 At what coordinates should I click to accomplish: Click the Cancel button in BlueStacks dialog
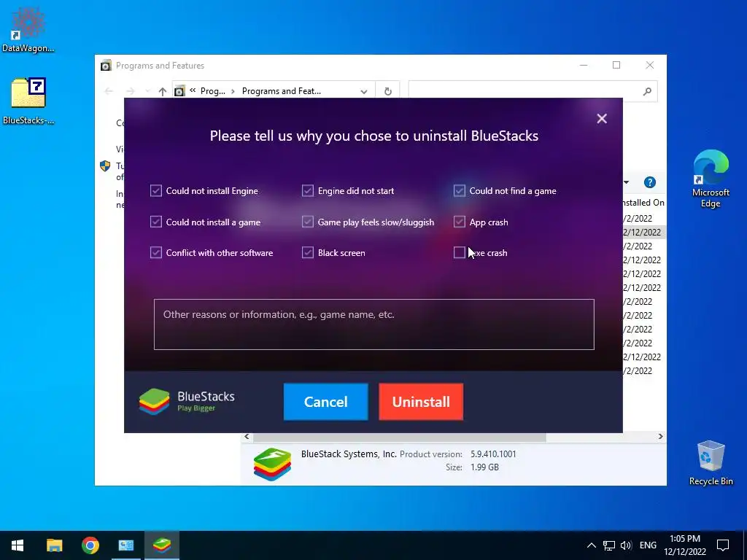[326, 402]
